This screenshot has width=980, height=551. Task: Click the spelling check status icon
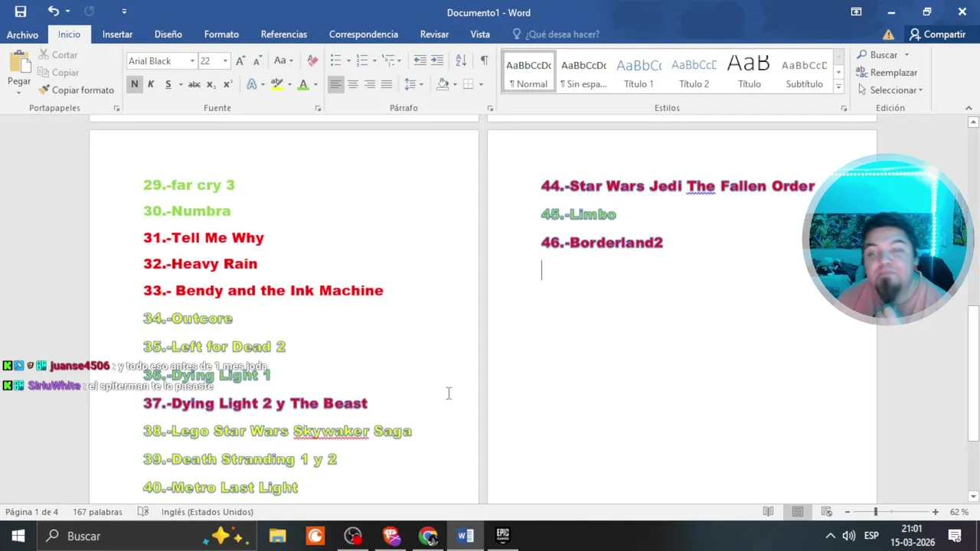(x=143, y=511)
